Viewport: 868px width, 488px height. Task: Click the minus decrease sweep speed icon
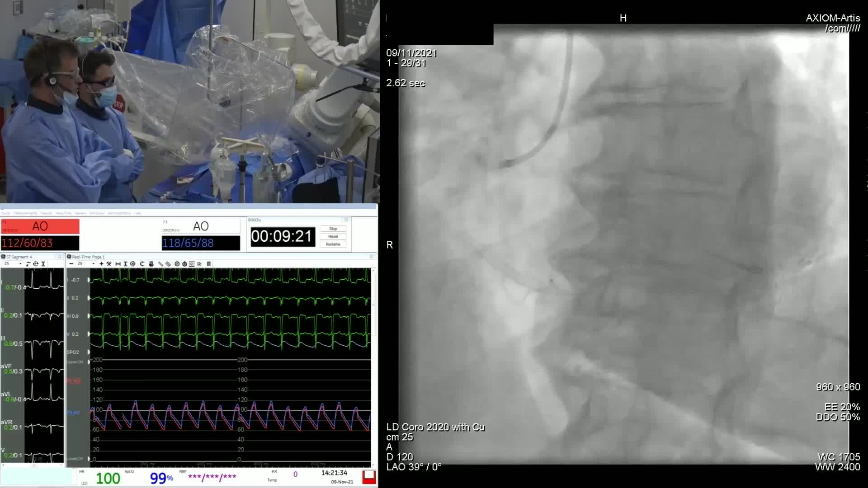(71, 264)
